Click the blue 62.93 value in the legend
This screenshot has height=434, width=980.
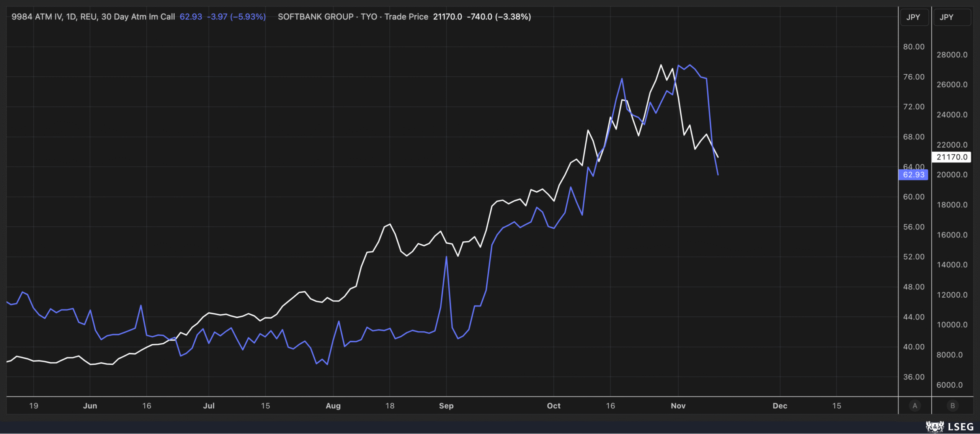click(x=191, y=17)
